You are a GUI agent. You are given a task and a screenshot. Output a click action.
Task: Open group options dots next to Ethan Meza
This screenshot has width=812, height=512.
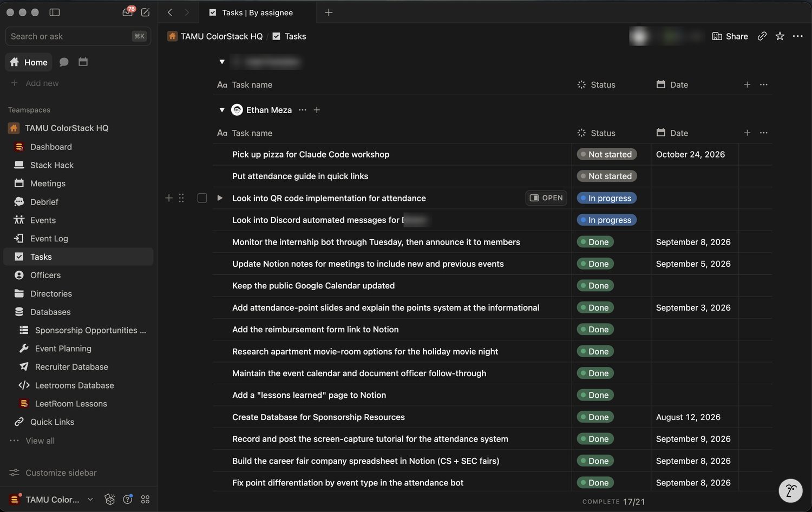[303, 110]
